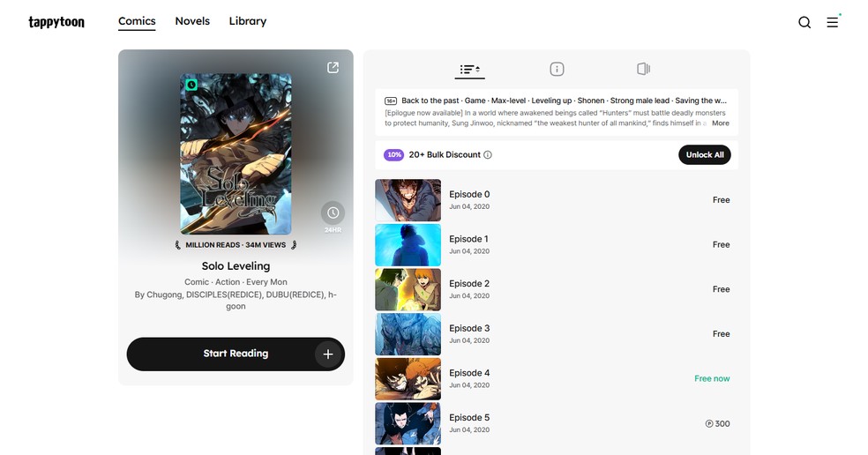The image size is (868, 455).
Task: Open the hamburger menu icon
Action: pyautogui.click(x=832, y=22)
